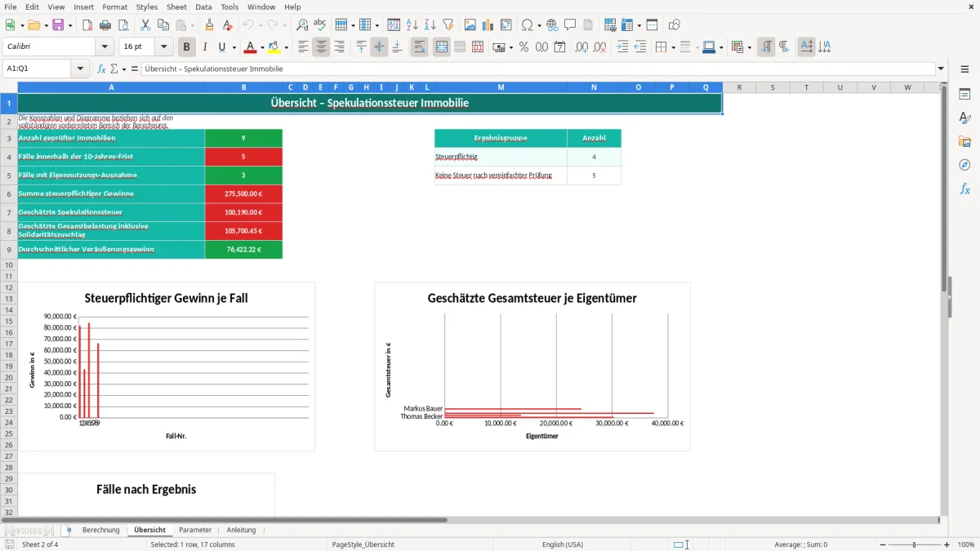The width and height of the screenshot is (980, 551).
Task: Insert Pivot Table icon
Action: click(506, 25)
